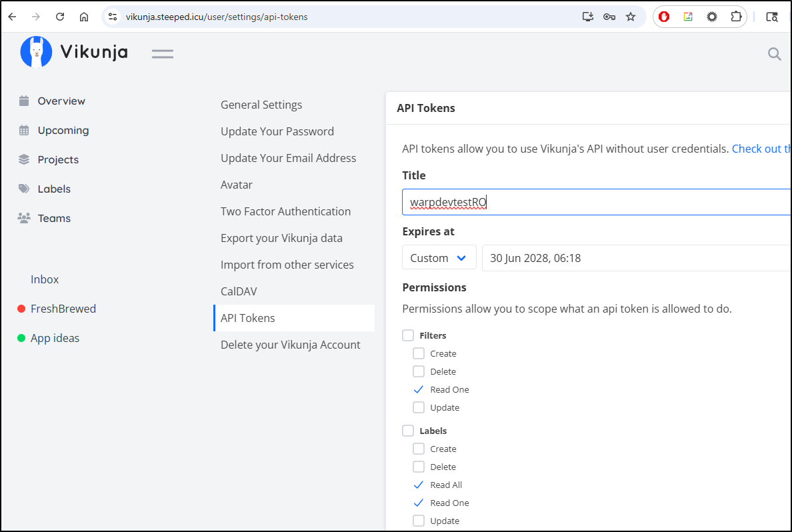Go to browser home page icon
792x532 pixels.
[83, 17]
